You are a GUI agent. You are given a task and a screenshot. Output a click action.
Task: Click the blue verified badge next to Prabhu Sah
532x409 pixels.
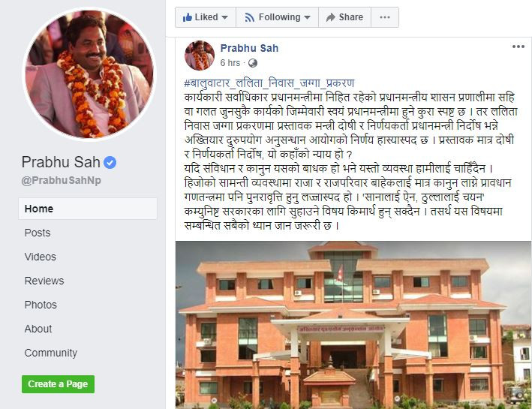pos(110,163)
